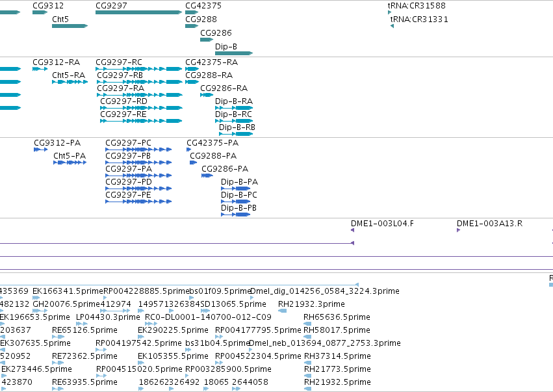
Task: Click the CG9297-RE transcript
Action: coord(141,121)
